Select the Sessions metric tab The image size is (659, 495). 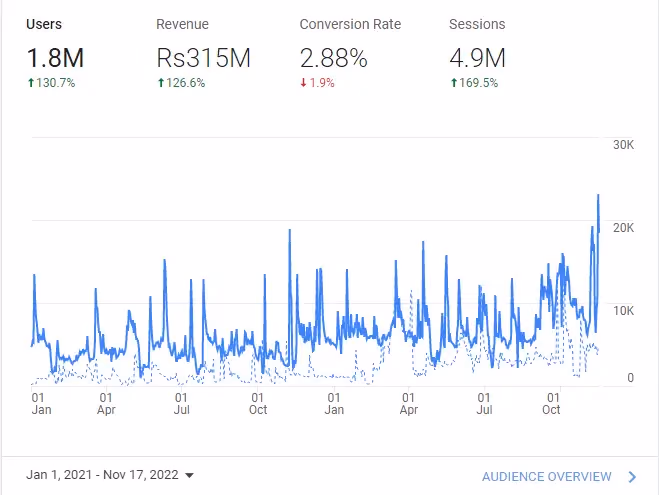[477, 53]
